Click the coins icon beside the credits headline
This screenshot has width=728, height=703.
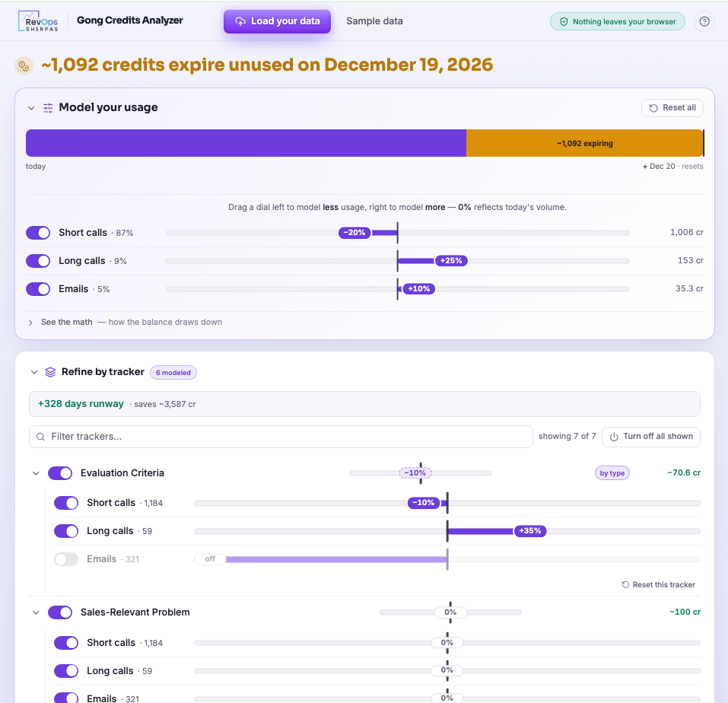click(24, 66)
